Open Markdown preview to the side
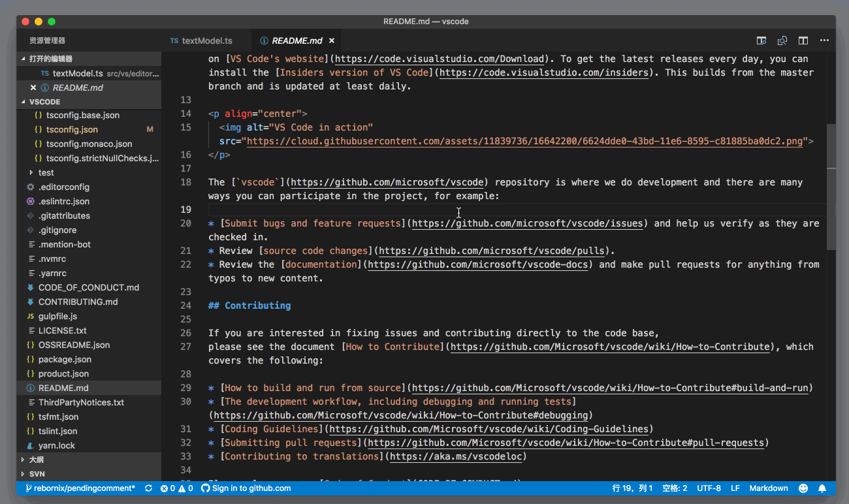 tap(761, 40)
